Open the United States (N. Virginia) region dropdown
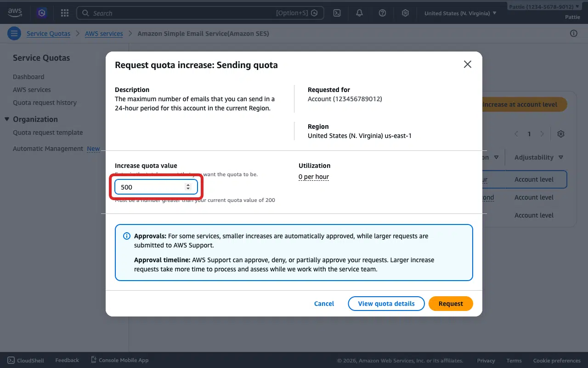The image size is (588, 368). (460, 13)
